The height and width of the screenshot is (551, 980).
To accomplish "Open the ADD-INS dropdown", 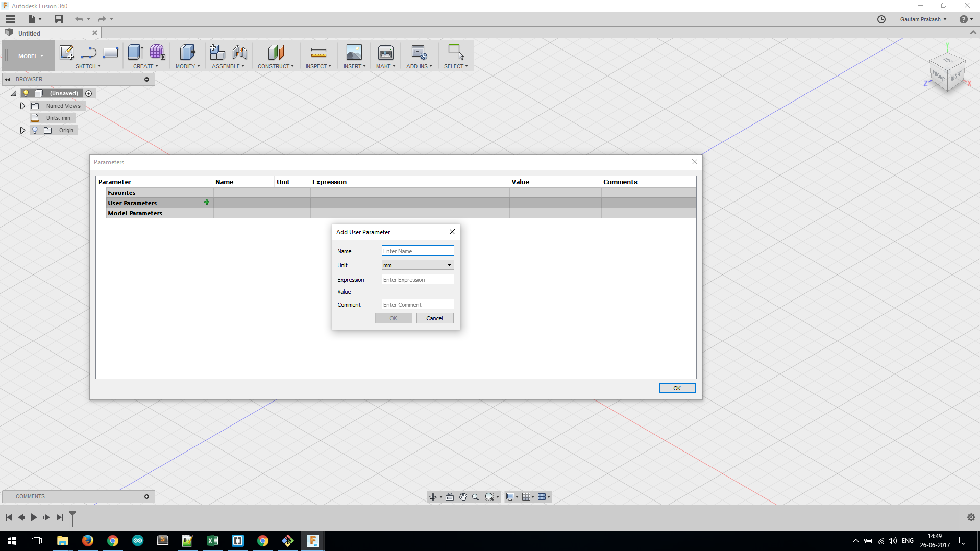I will pyautogui.click(x=419, y=66).
